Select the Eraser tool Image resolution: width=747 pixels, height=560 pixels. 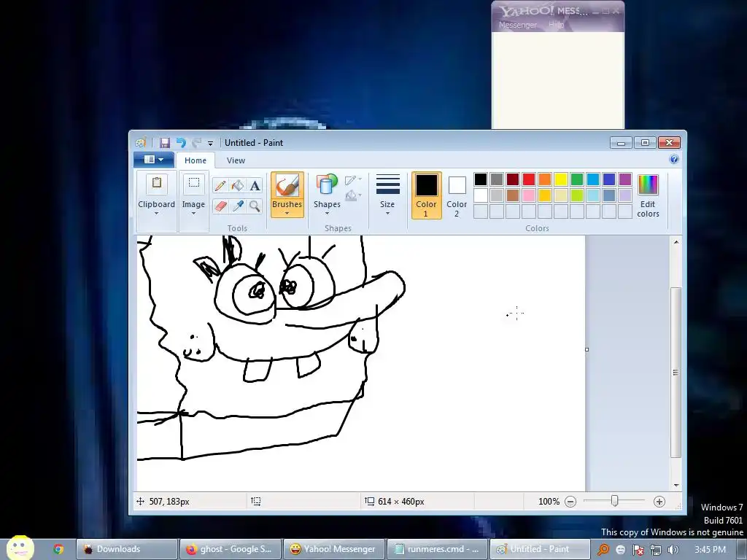[220, 206]
